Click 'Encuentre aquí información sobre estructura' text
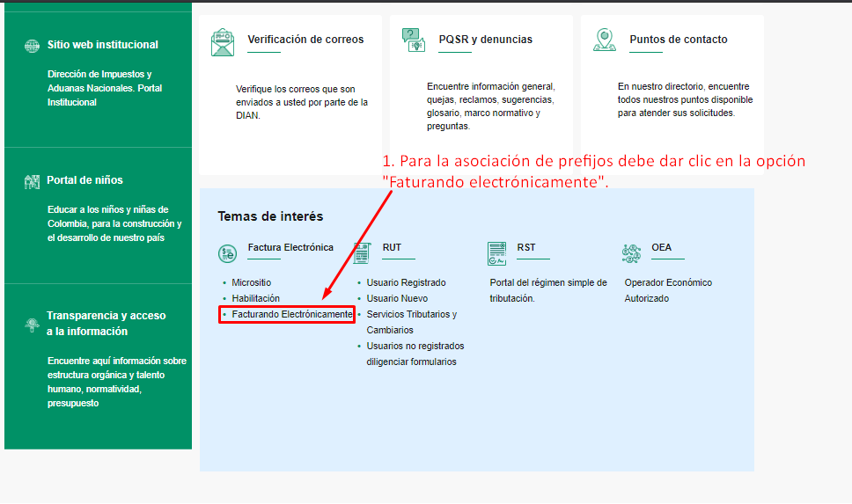 (117, 382)
